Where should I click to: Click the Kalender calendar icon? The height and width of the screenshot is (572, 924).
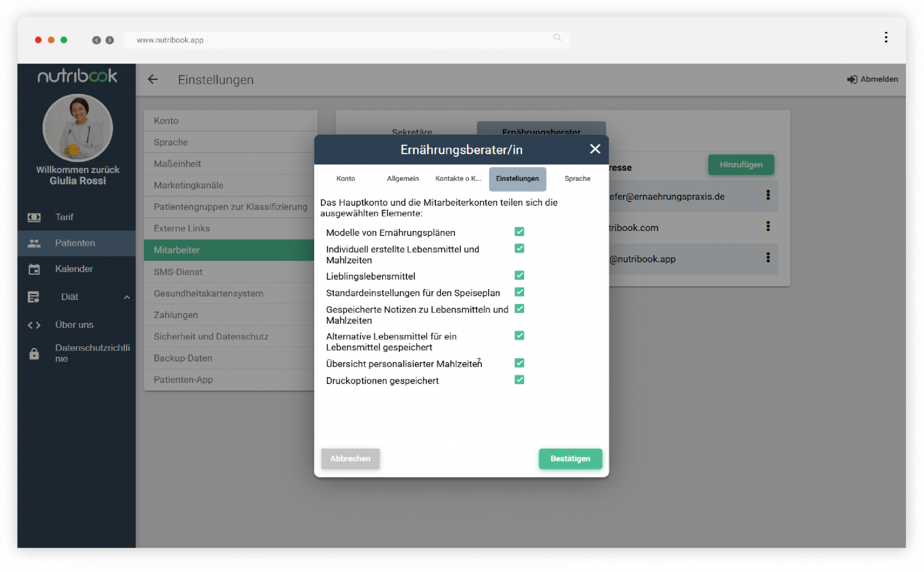tap(34, 269)
